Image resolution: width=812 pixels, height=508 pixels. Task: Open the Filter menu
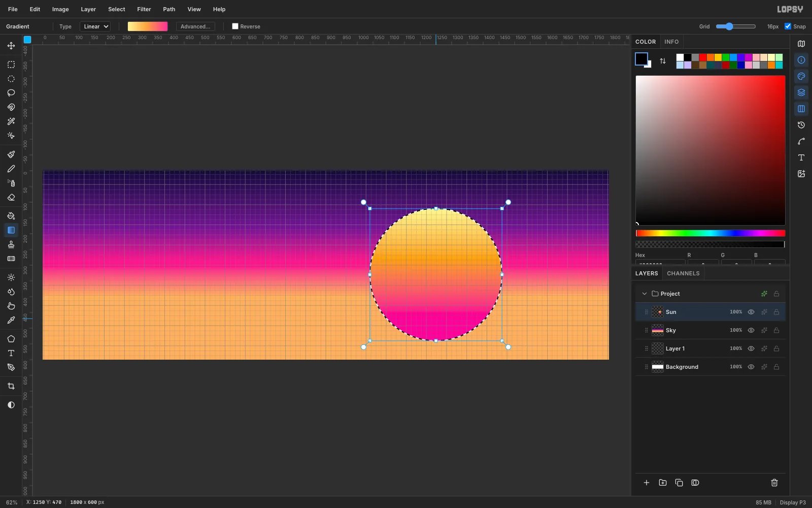144,9
